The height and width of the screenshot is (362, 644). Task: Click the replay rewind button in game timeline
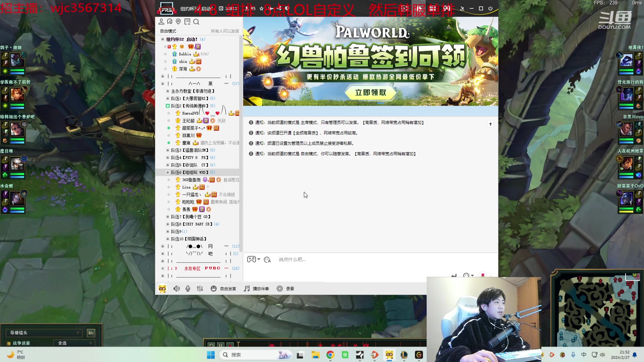click(211, 345)
